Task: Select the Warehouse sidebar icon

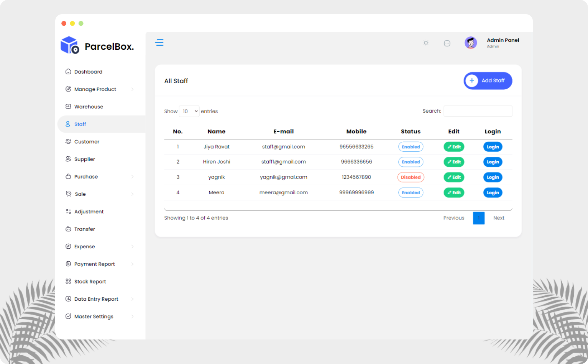Action: pos(68,107)
